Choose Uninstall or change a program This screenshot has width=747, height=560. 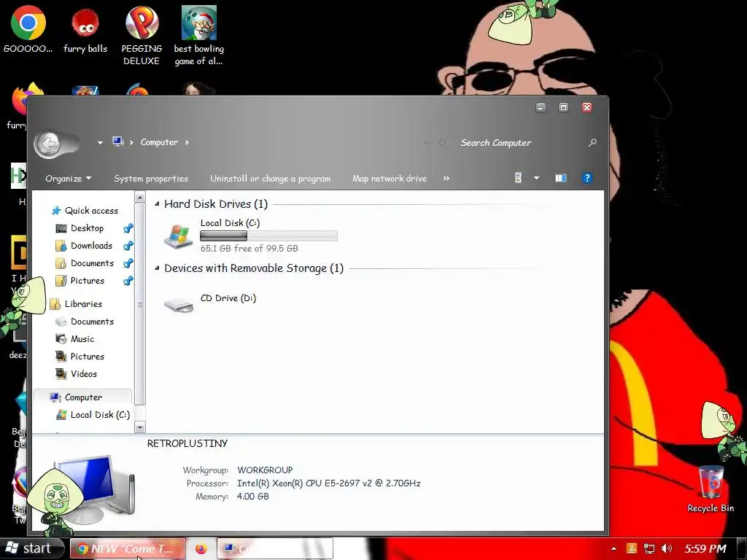click(270, 179)
